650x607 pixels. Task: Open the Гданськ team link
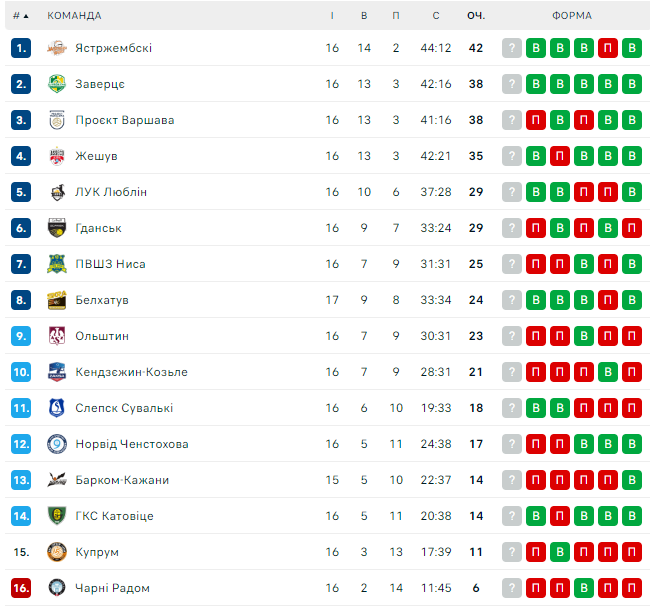pyautogui.click(x=98, y=228)
